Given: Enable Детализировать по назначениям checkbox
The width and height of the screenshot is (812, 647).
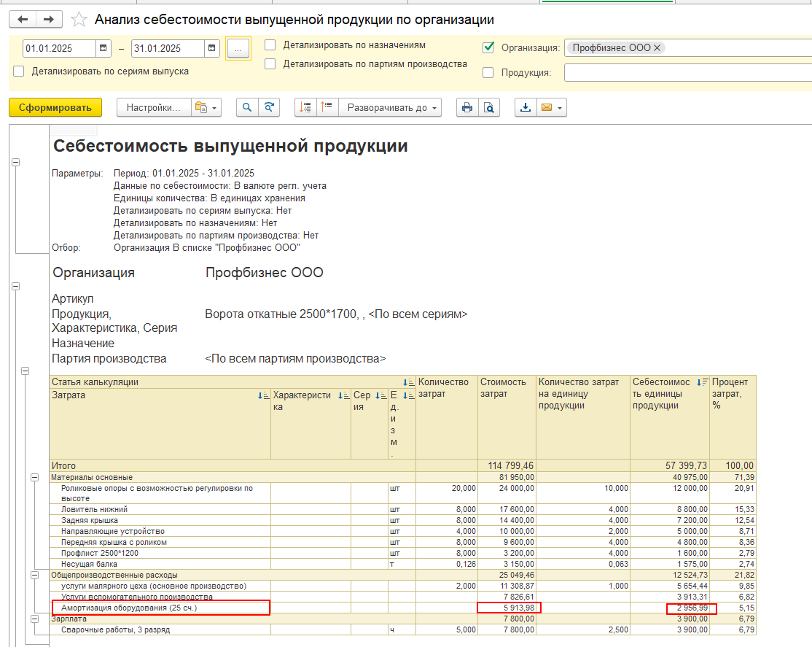Looking at the screenshot, I should [270, 45].
